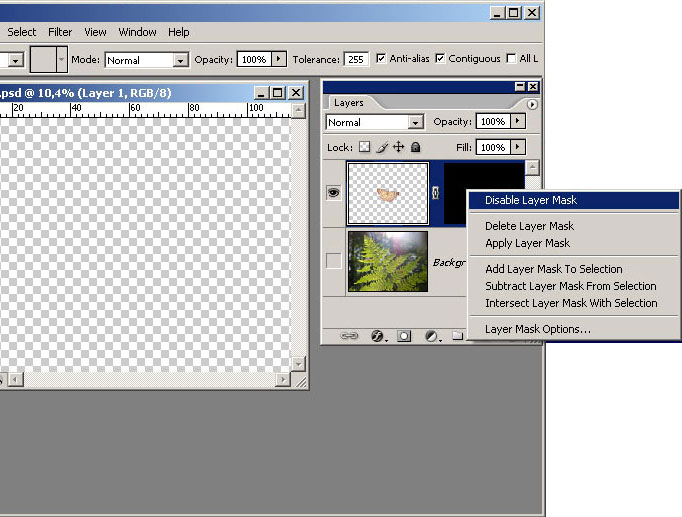Maximize the document window

[x=277, y=93]
